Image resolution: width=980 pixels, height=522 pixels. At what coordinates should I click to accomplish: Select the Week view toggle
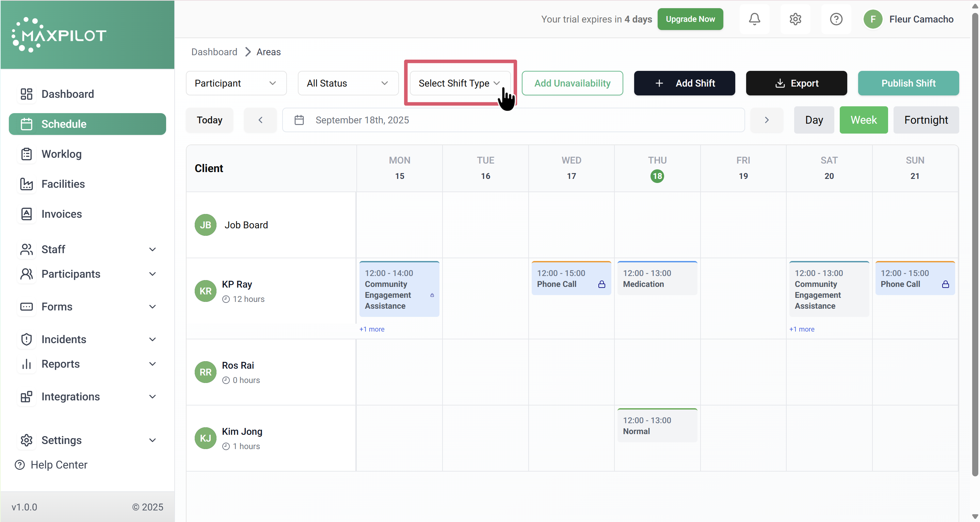(x=863, y=120)
